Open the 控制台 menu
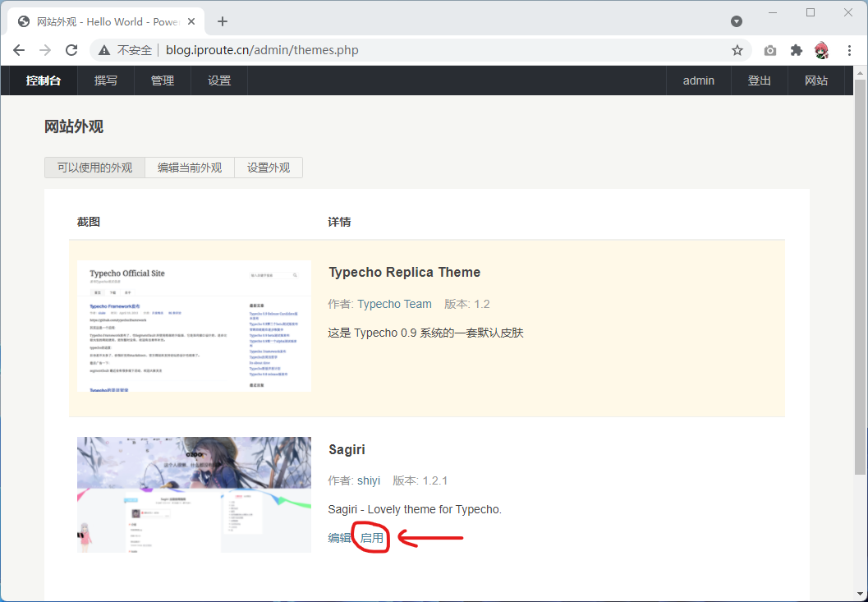The image size is (868, 602). [x=44, y=80]
